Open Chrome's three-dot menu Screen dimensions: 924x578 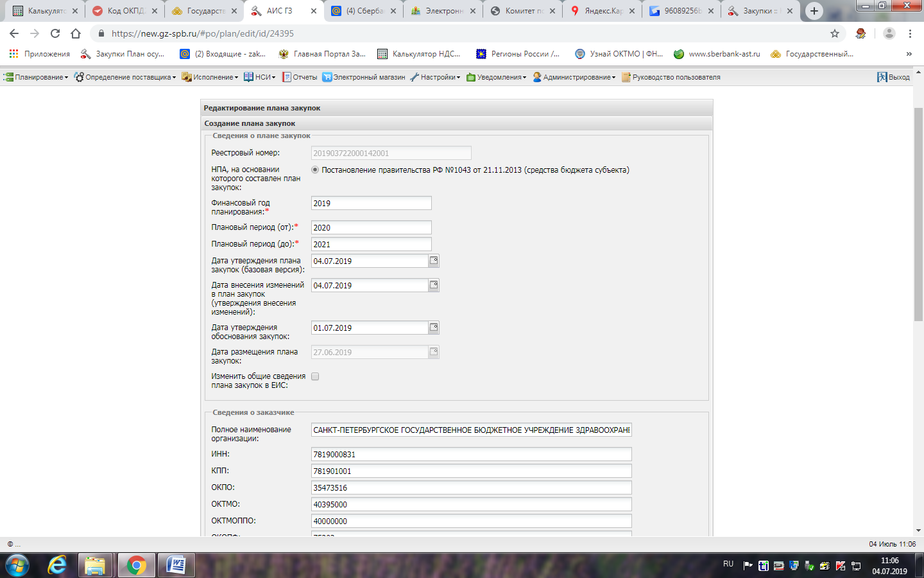(910, 33)
